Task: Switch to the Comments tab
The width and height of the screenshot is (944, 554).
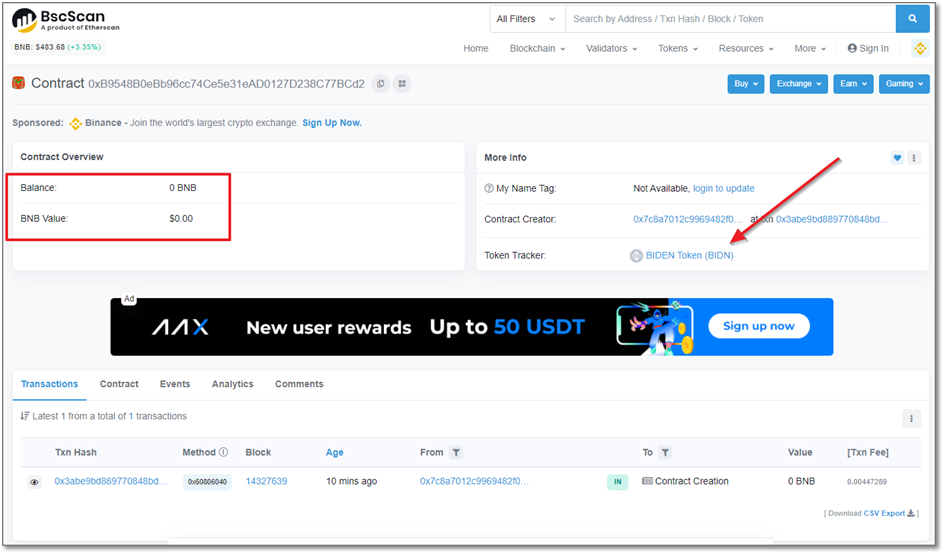Action: click(299, 384)
